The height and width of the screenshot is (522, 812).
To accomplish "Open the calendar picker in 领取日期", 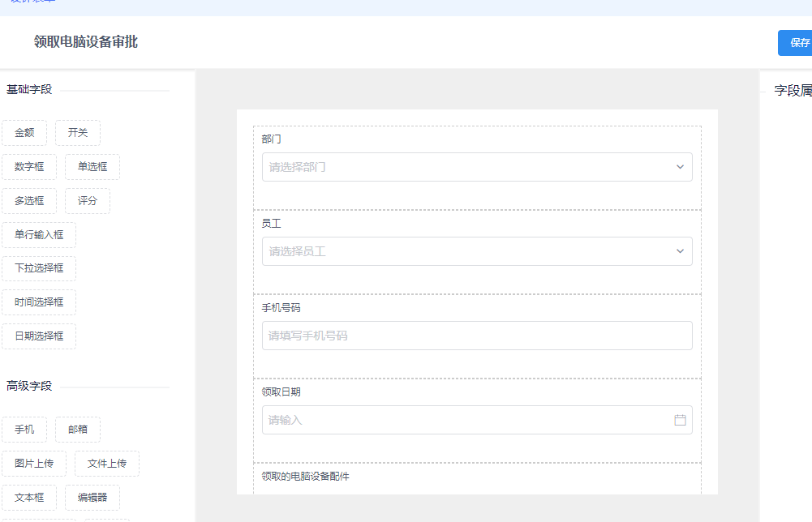I will click(x=680, y=420).
